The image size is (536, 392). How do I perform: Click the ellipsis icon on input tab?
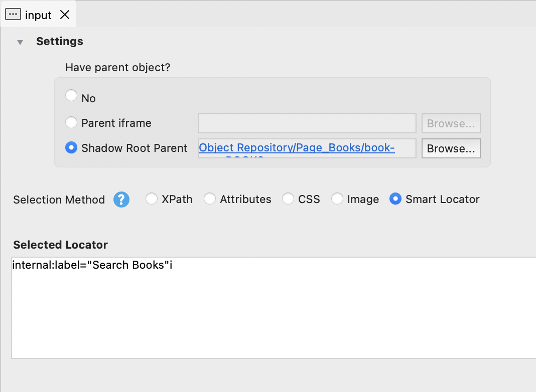13,15
